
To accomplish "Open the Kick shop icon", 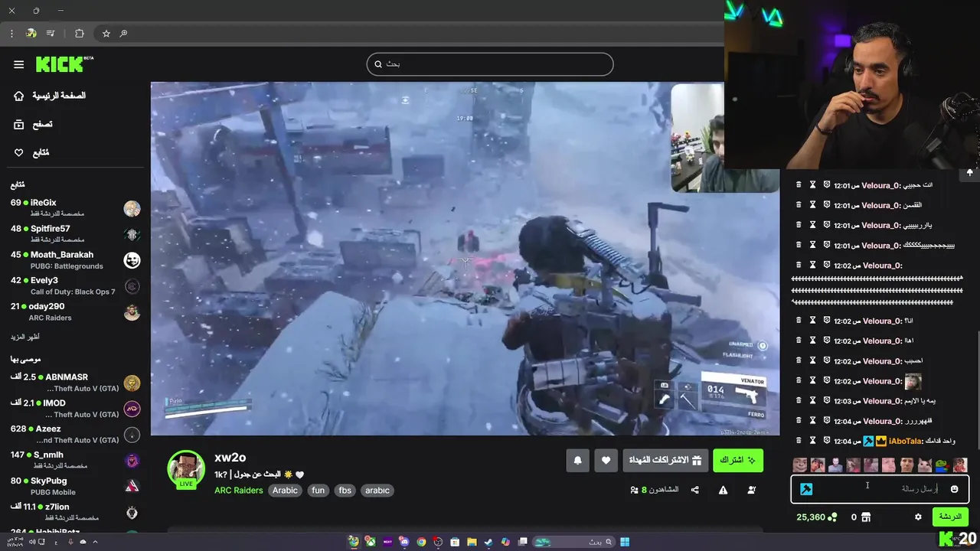I will coord(866,517).
